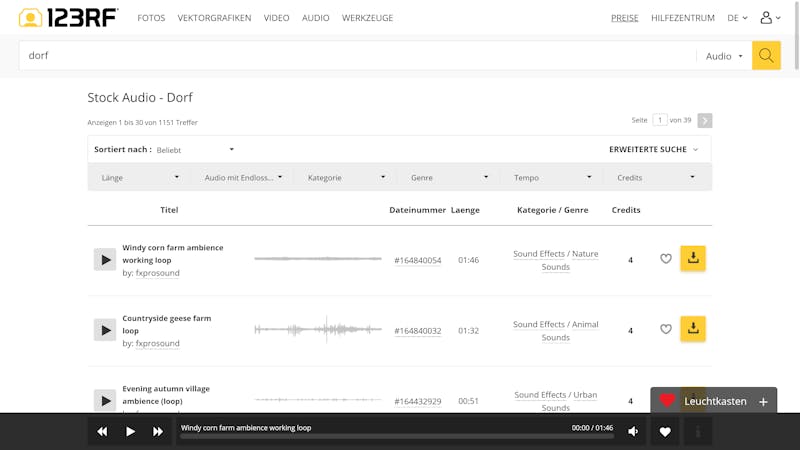Open the PREISE link
Screen dimensions: 800x450
pos(625,18)
